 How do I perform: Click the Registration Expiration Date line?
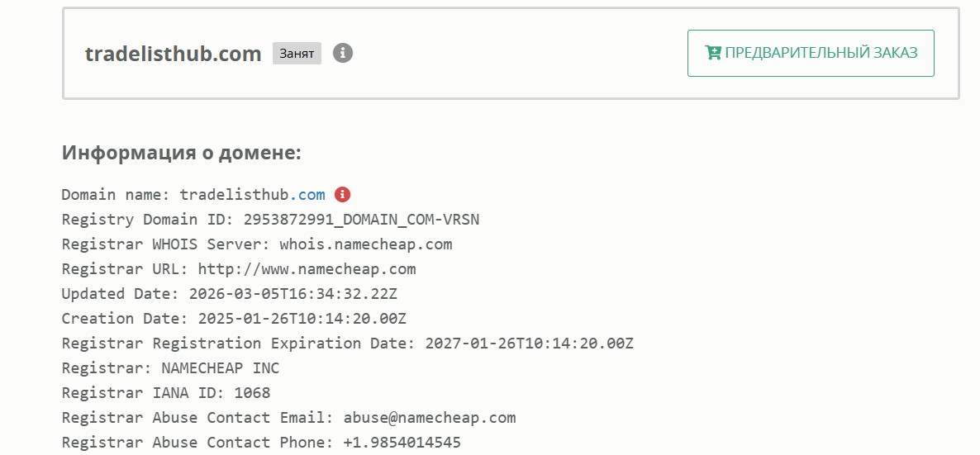coord(347,344)
